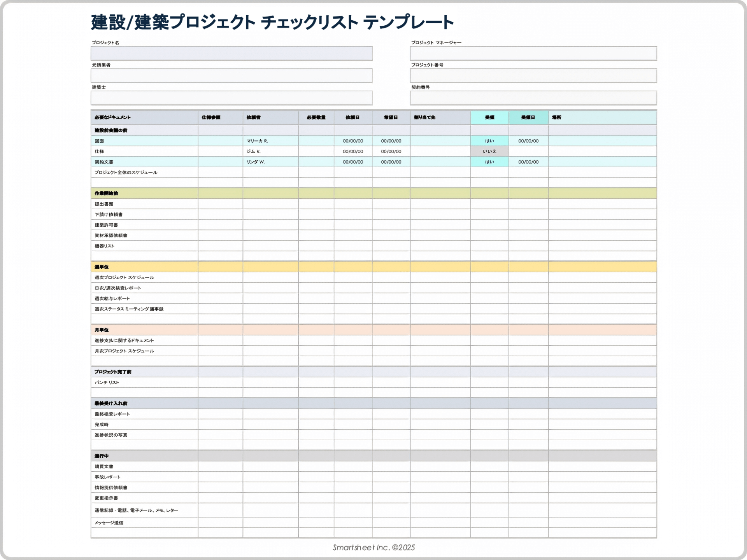Screen dimensions: 747x560
Task: Click the 建築士 input field
Action: [x=231, y=98]
